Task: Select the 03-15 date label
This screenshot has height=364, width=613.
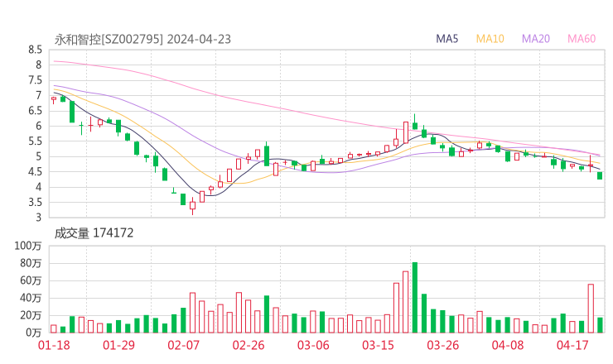Action: coord(378,345)
